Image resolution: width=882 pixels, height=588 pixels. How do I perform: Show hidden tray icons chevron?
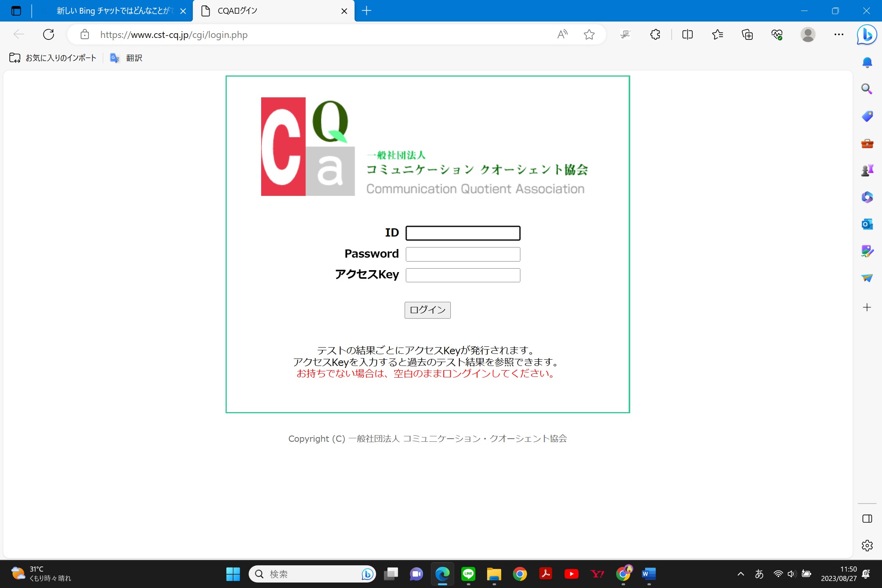pos(740,574)
